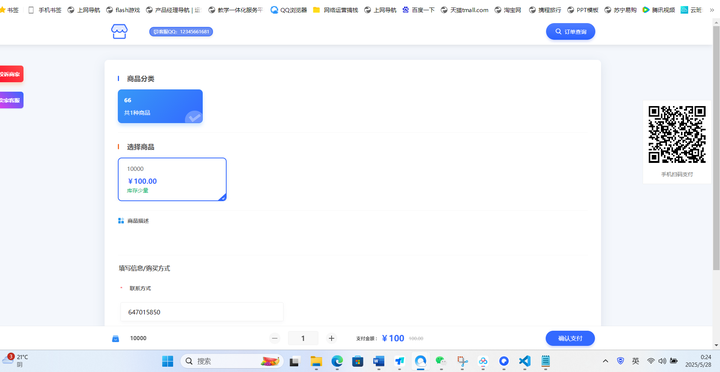Open the 产品经理导航 bookmark

[173, 10]
